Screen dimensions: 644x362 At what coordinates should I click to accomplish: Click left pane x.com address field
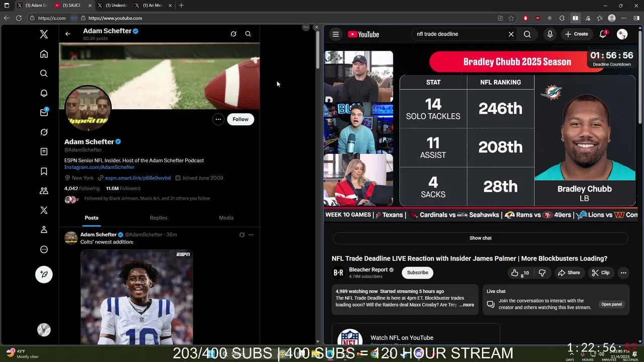click(52, 18)
